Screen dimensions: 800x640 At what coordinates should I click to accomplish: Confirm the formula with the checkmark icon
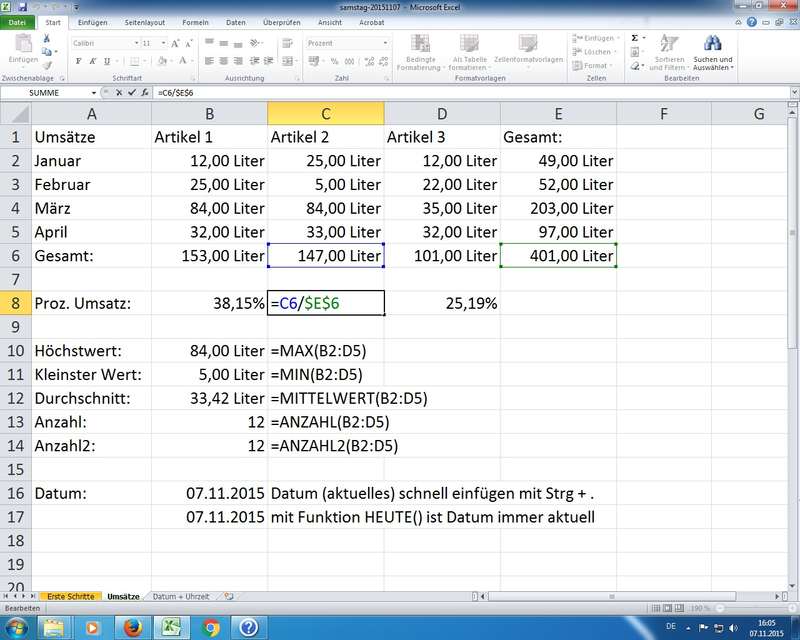(129, 92)
